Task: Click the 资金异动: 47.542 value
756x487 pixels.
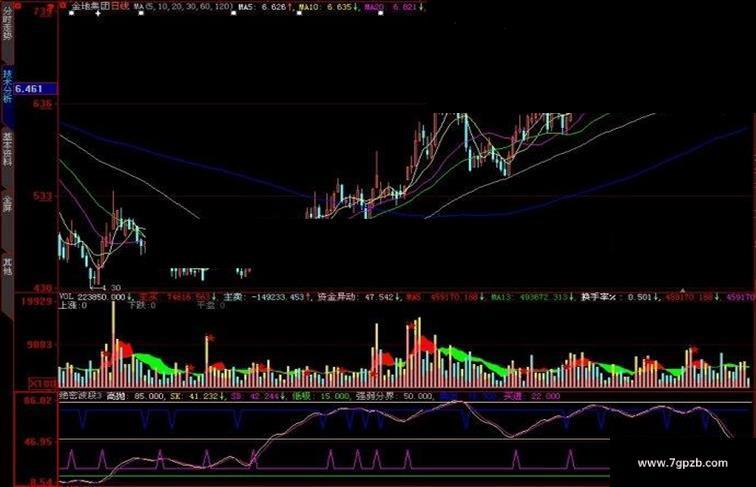Action: 358,297
